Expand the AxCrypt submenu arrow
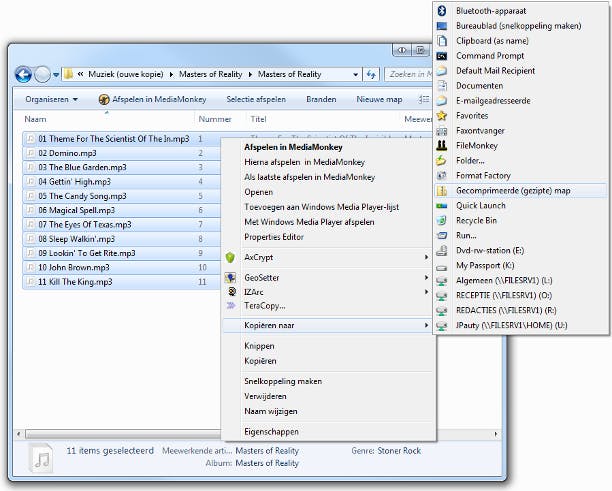 point(426,257)
